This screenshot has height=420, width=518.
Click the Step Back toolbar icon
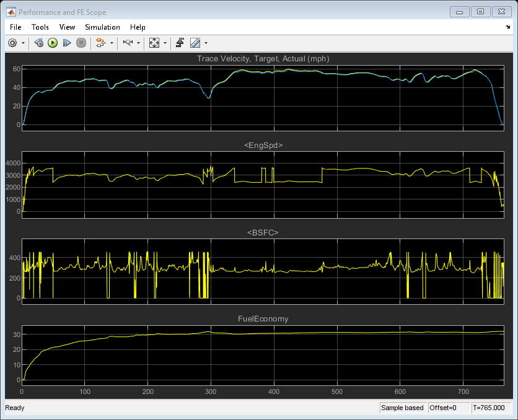tap(38, 43)
